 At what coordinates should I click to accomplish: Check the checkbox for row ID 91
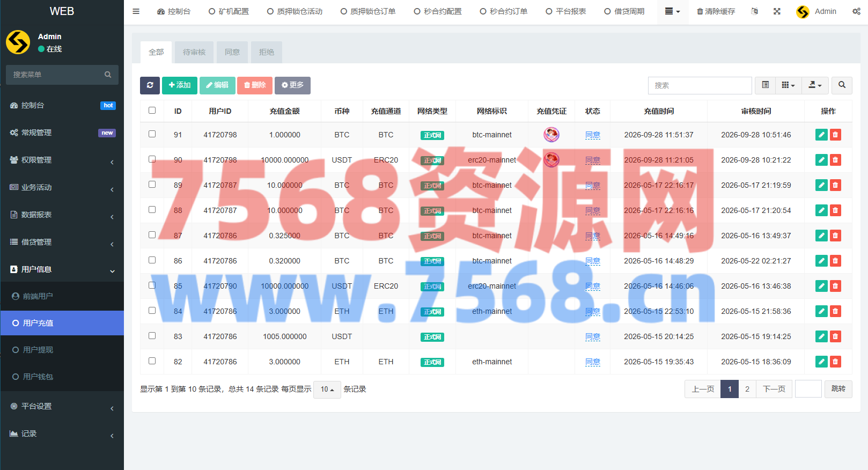coord(152,134)
